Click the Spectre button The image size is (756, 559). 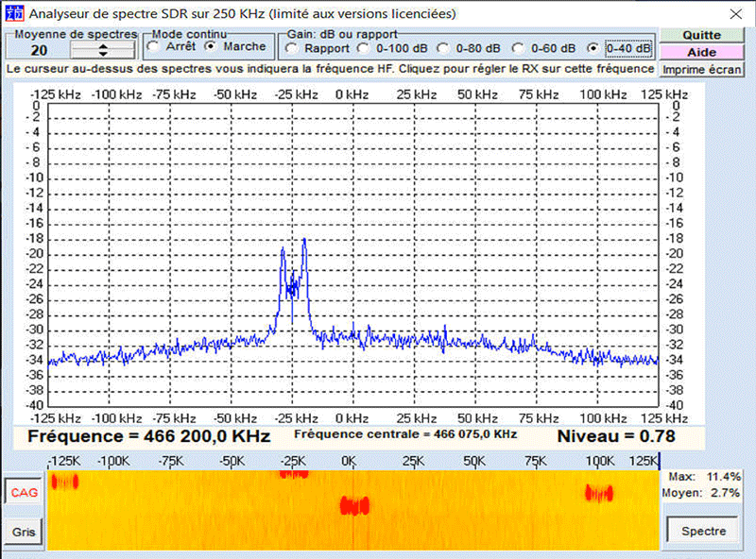pos(704,531)
